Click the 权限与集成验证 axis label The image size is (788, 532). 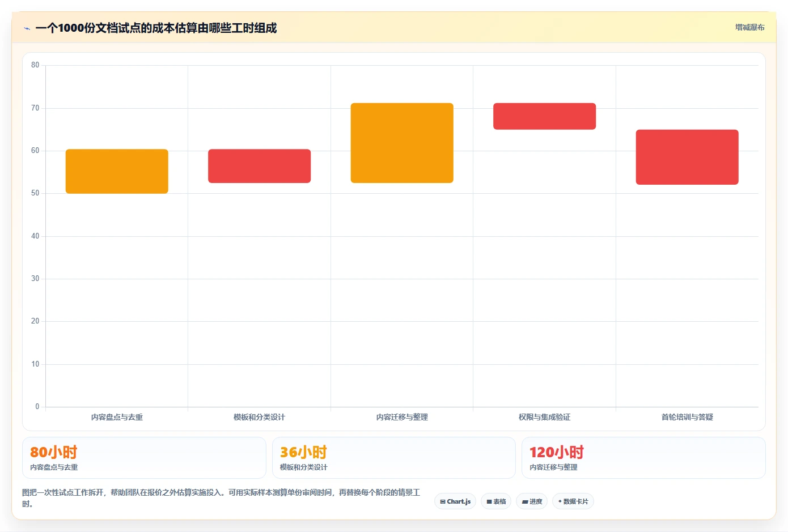pos(544,417)
